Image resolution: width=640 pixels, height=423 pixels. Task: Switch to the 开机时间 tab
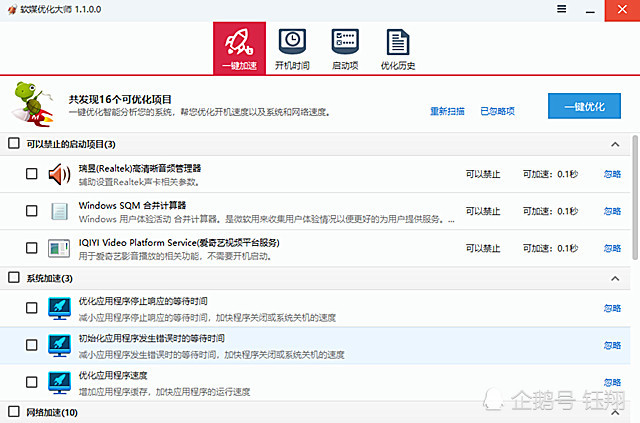(x=292, y=48)
